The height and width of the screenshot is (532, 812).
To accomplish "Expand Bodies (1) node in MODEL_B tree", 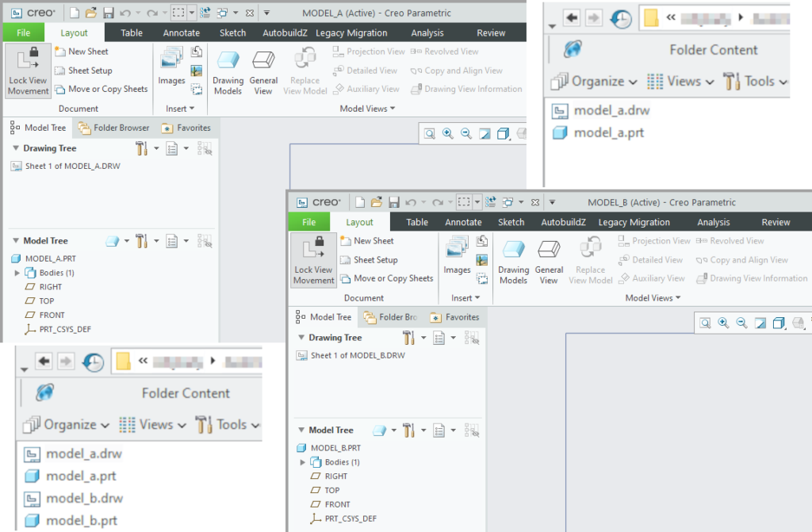I will coord(303,462).
